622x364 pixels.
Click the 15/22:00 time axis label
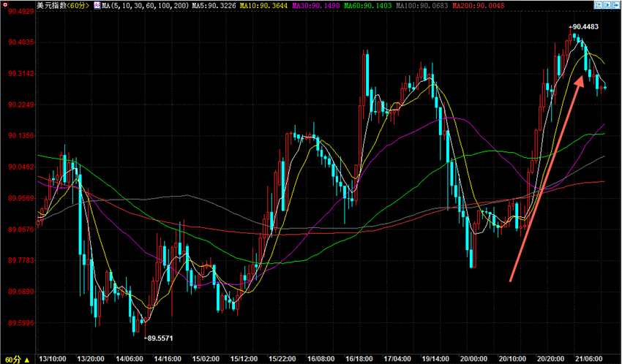click(x=282, y=359)
